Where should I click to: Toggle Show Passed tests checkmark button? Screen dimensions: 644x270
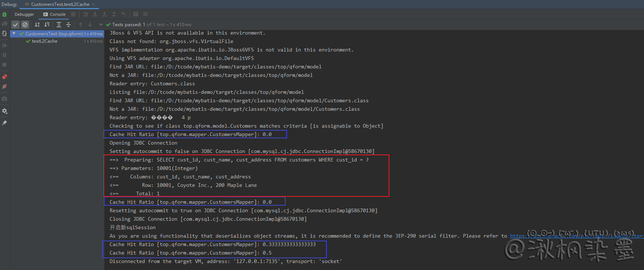pos(15,25)
